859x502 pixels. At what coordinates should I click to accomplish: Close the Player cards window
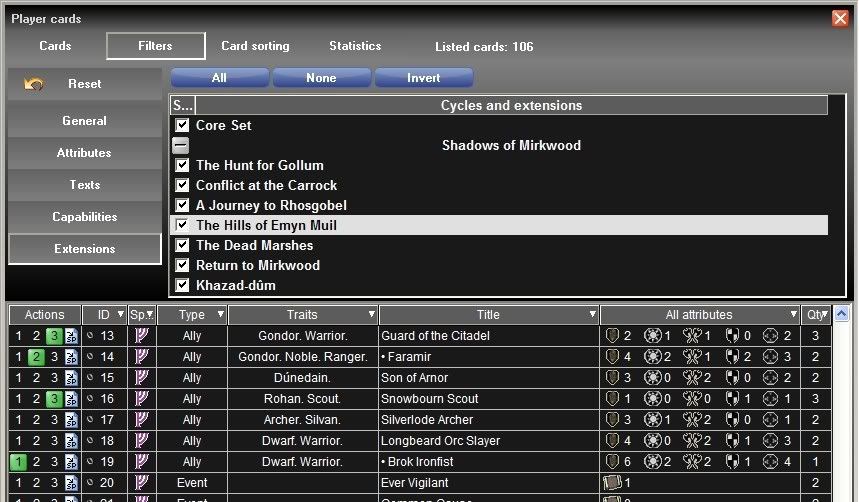[x=840, y=18]
